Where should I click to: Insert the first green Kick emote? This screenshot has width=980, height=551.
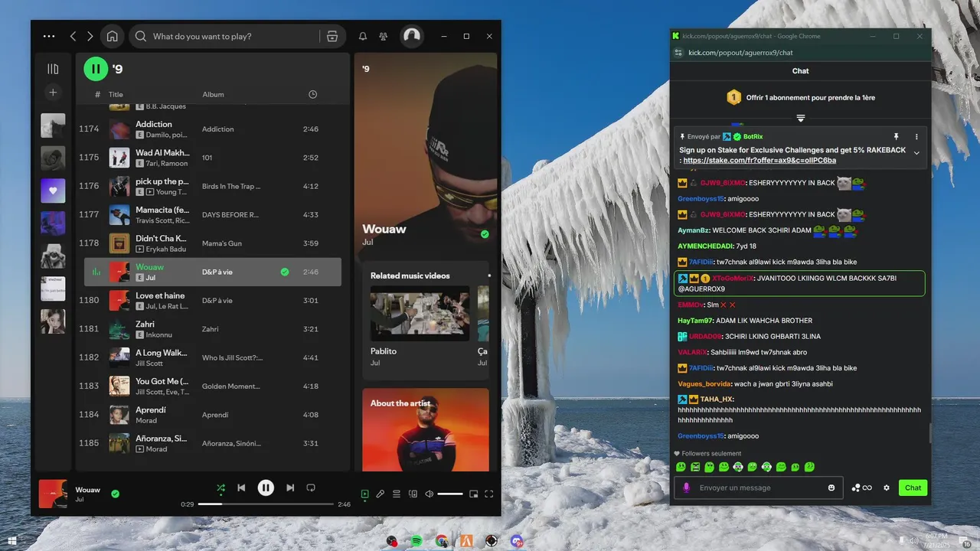coord(681,467)
